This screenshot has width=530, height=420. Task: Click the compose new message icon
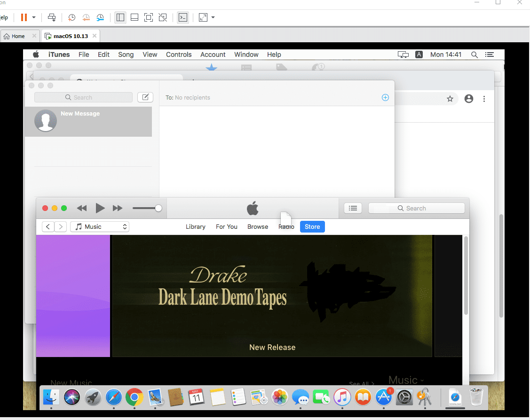(x=145, y=97)
